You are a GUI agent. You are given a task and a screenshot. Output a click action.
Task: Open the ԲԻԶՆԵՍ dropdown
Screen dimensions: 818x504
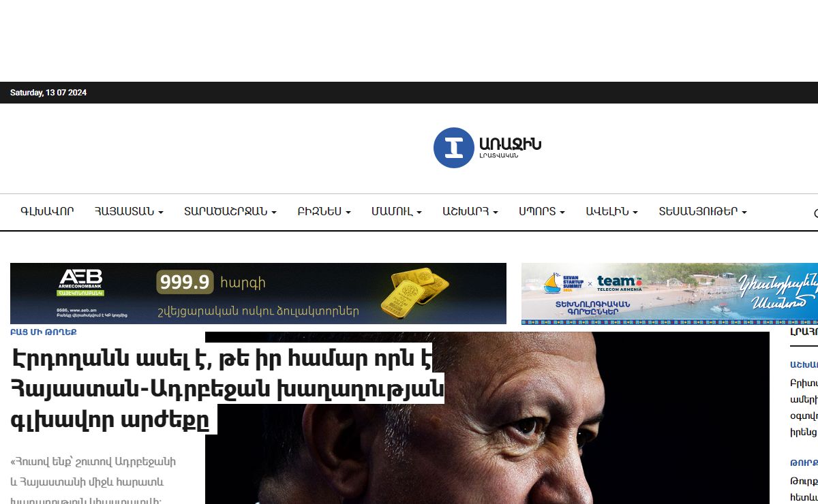point(324,212)
